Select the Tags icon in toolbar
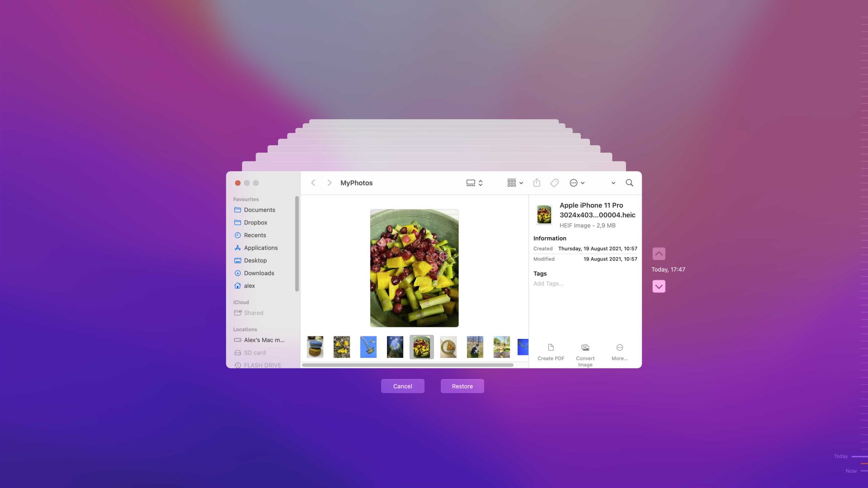The image size is (868, 488). click(x=554, y=183)
